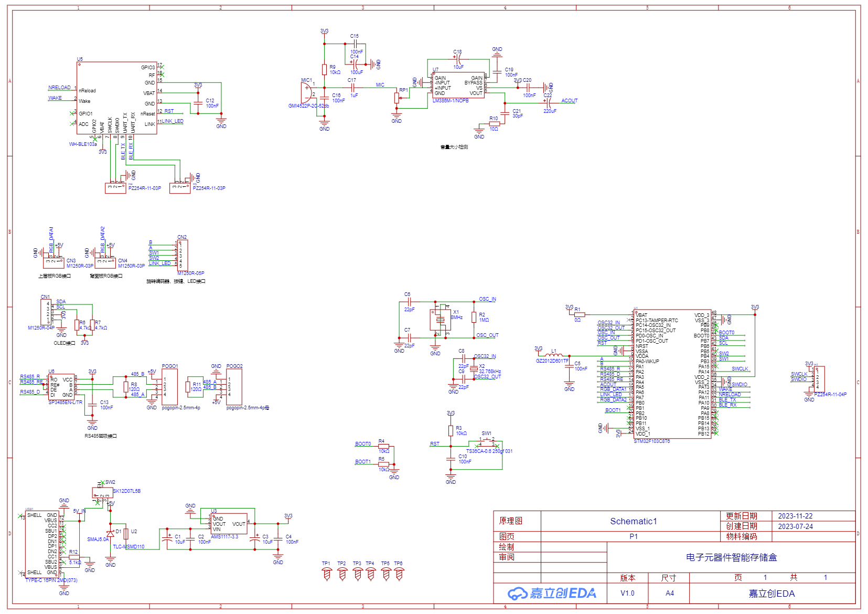Click the 8MHz crystal X1 symbol

[440, 319]
